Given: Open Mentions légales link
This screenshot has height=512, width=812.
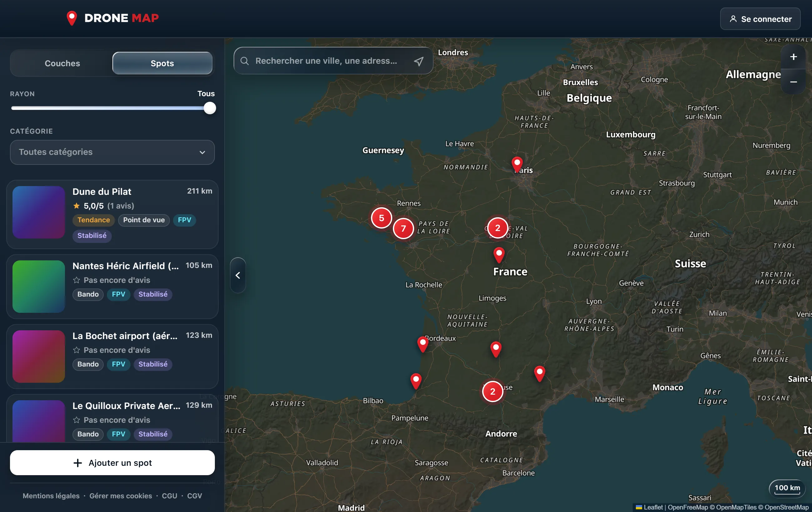Looking at the screenshot, I should [x=51, y=496].
